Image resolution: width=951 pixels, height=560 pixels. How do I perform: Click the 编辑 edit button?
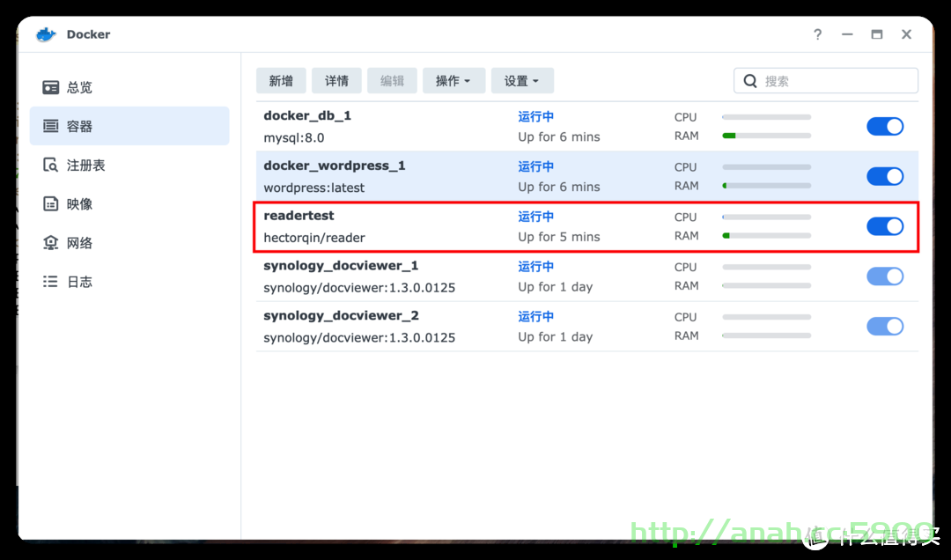coord(392,81)
